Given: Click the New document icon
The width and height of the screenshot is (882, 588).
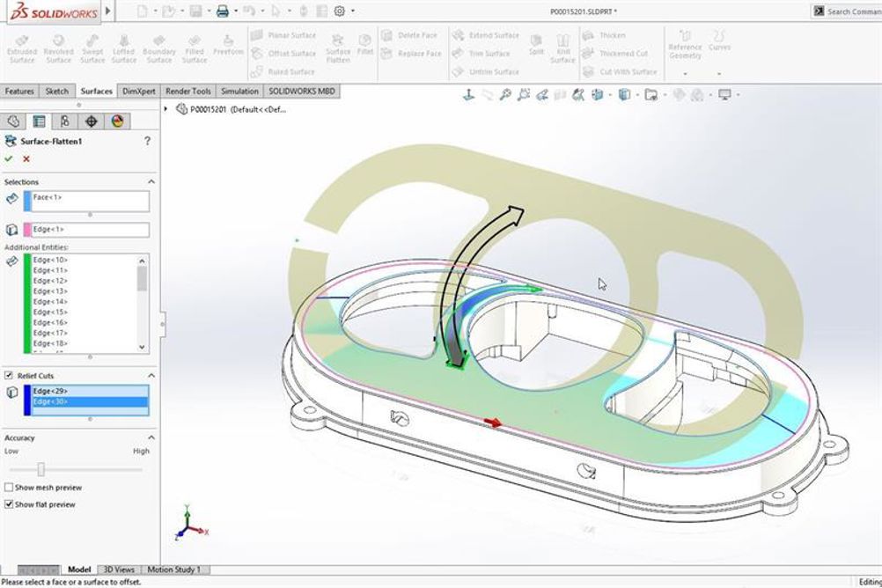Looking at the screenshot, I should 143,11.
